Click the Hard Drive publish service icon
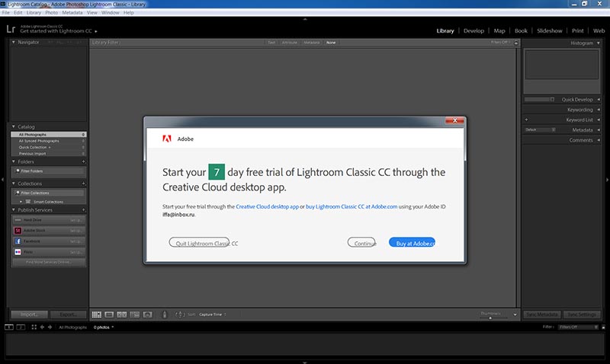The width and height of the screenshot is (610, 364). point(18,220)
